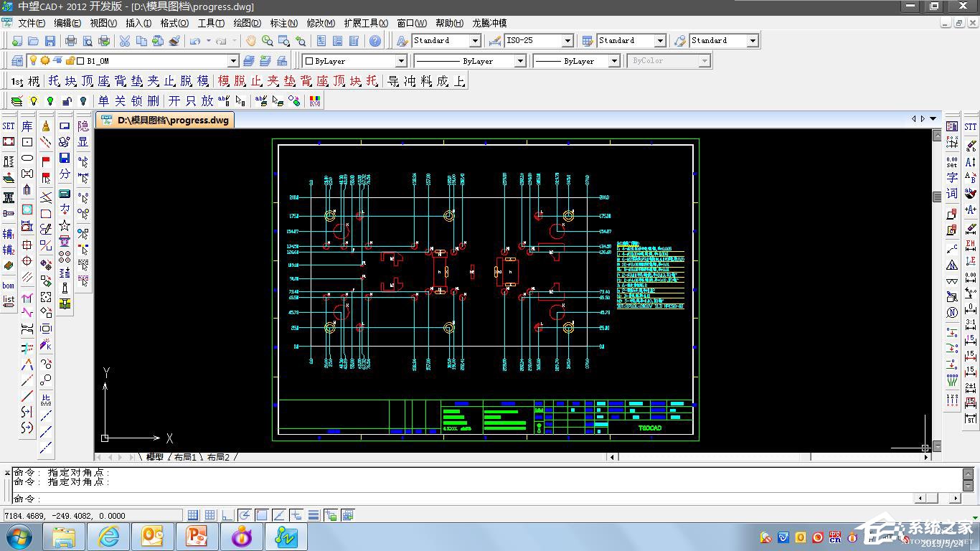
Task: Switch to the 布局1 layout tab
Action: [184, 457]
